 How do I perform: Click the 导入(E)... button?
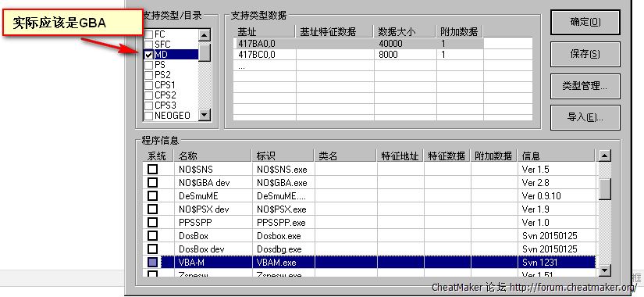[585, 117]
